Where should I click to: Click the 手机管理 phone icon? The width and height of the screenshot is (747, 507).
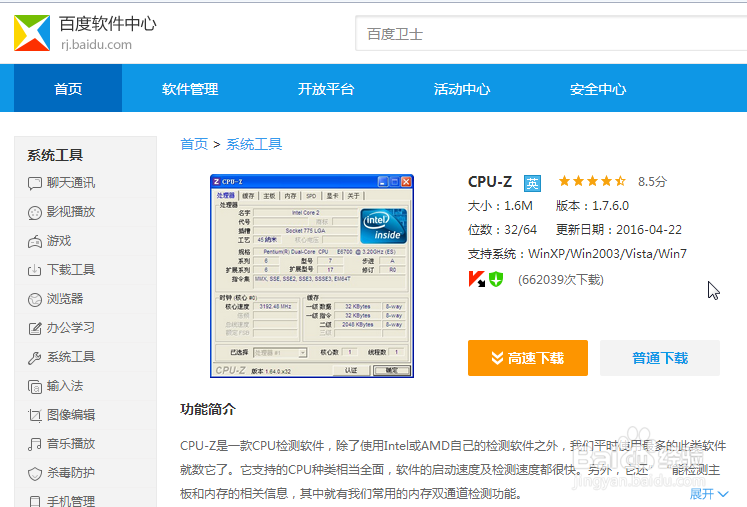(x=35, y=501)
